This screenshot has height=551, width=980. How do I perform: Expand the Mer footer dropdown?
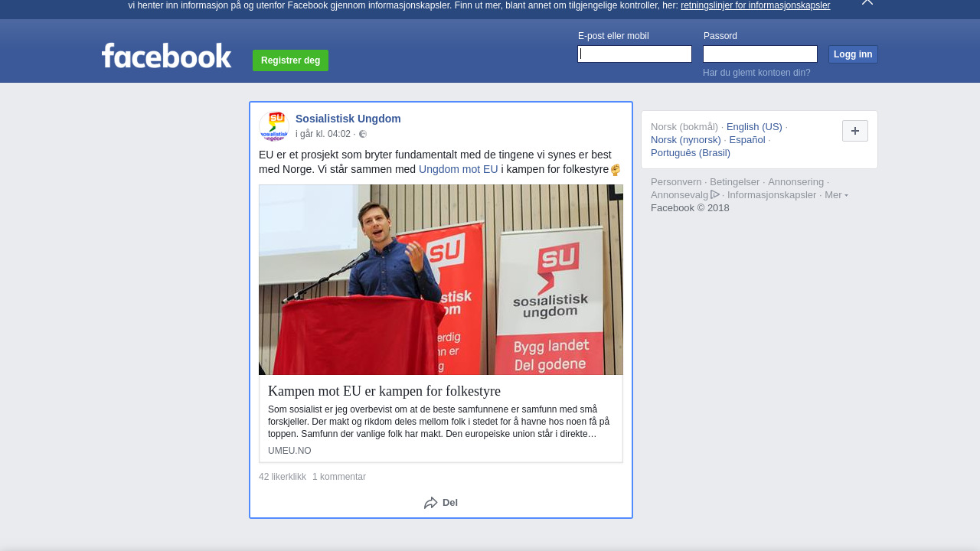pyautogui.click(x=836, y=195)
